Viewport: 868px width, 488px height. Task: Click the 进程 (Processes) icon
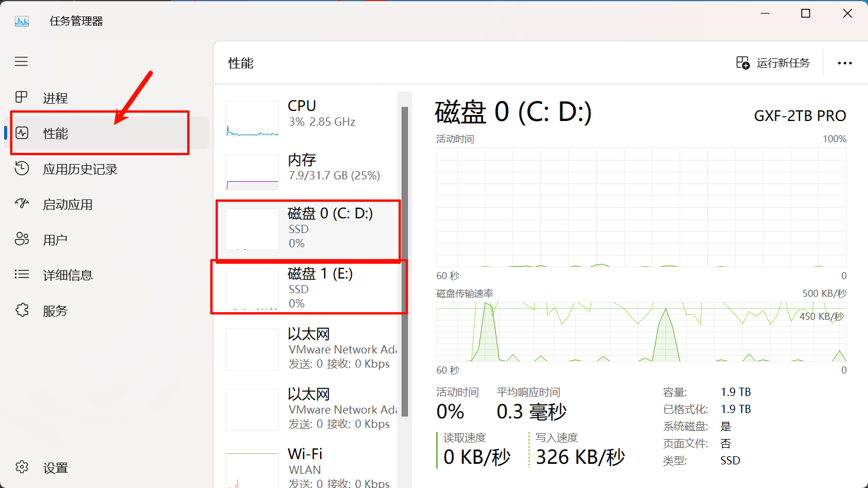tap(22, 97)
